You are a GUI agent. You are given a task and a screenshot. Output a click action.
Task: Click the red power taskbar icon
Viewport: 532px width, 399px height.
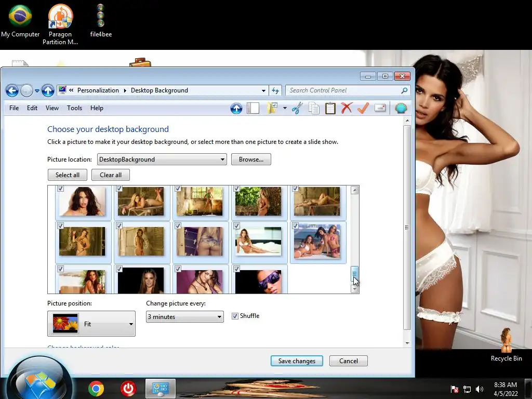(x=128, y=389)
